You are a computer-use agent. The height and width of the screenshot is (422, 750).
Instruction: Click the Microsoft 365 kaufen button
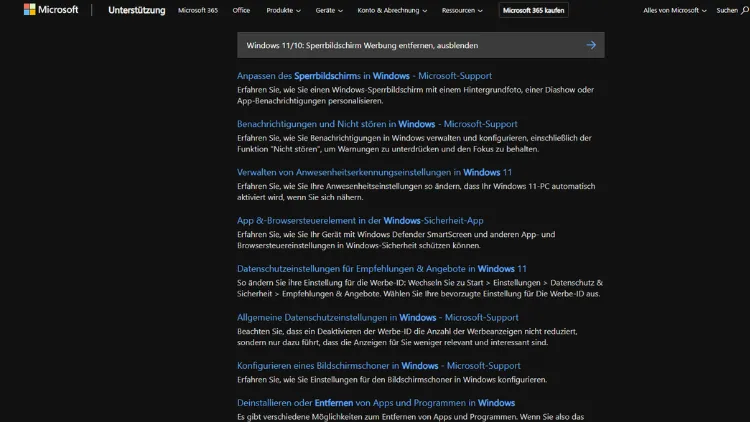pos(533,10)
